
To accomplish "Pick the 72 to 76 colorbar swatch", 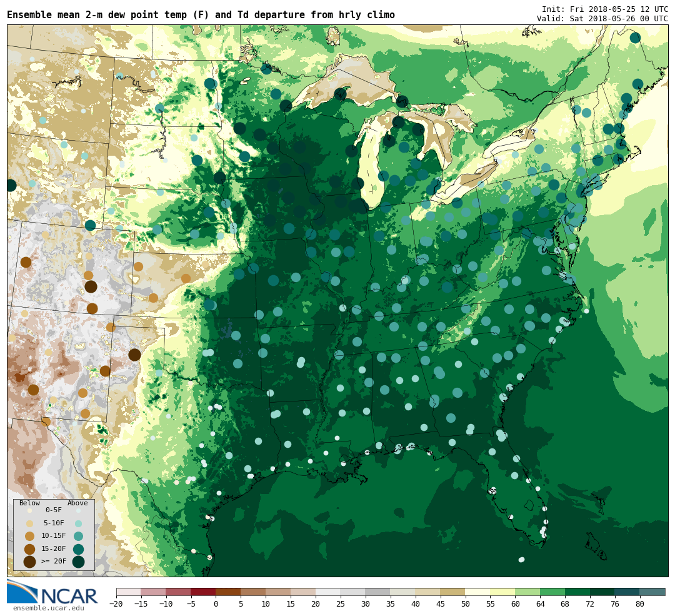I will tap(603, 592).
